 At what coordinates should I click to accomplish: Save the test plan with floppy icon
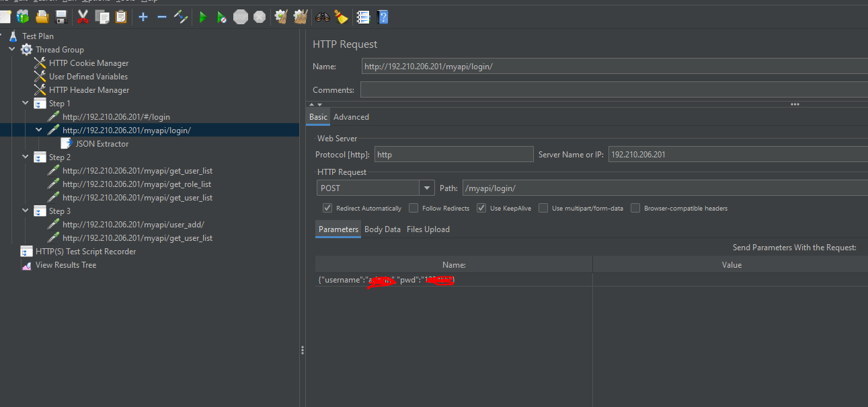pyautogui.click(x=61, y=17)
